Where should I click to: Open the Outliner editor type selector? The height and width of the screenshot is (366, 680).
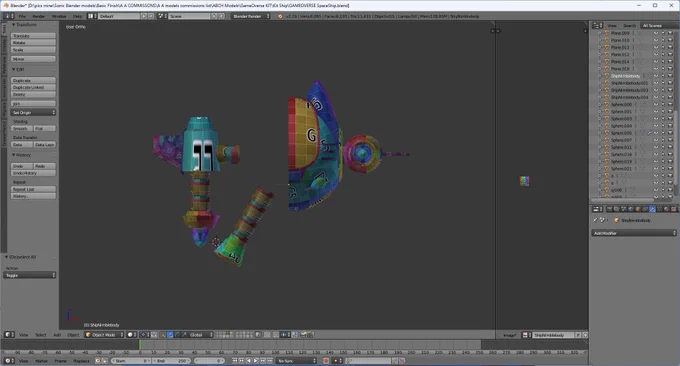point(598,26)
